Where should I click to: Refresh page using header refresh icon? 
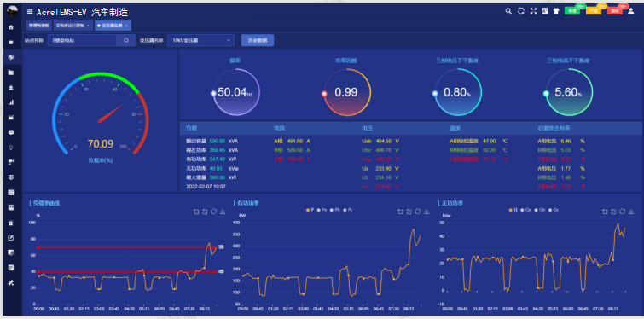521,11
